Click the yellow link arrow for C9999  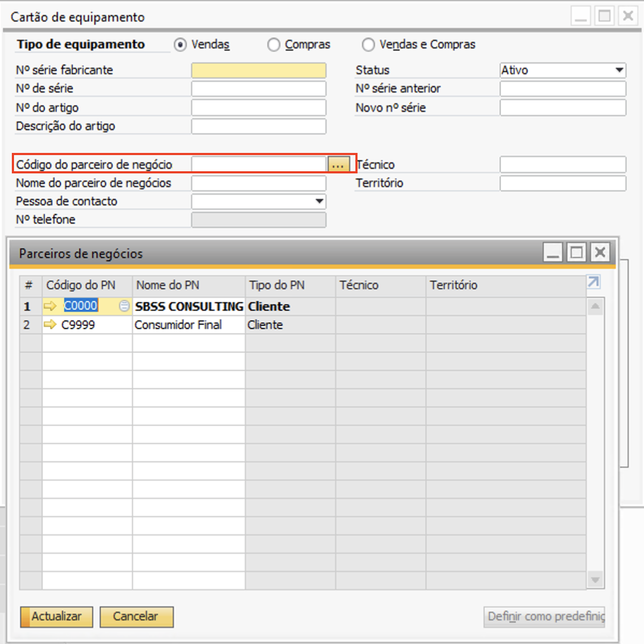click(x=50, y=325)
